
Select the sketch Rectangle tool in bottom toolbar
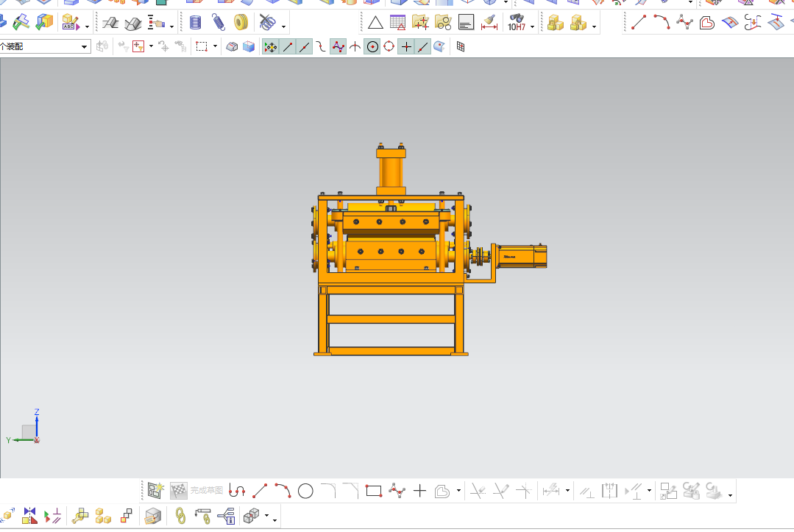point(374,491)
